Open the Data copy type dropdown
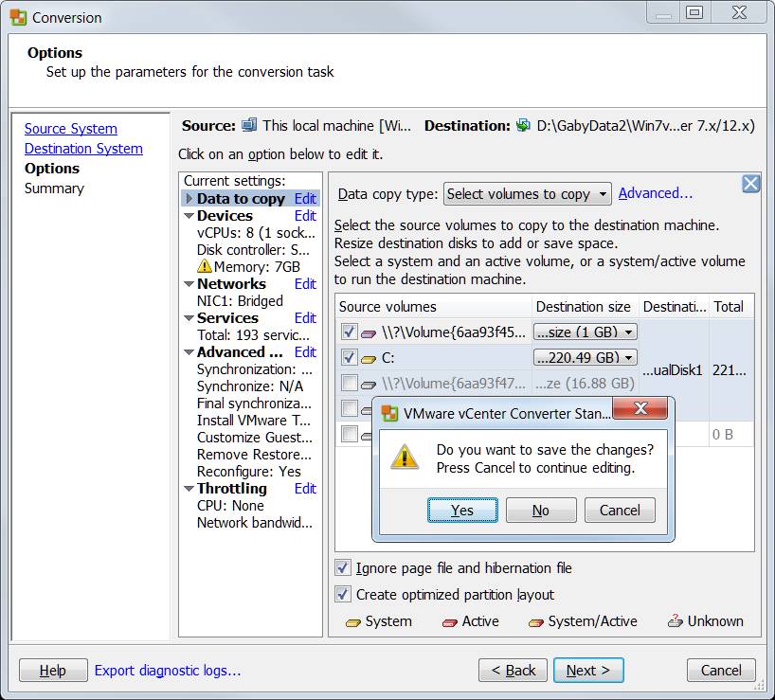Screen dimensions: 775x700 point(528,193)
